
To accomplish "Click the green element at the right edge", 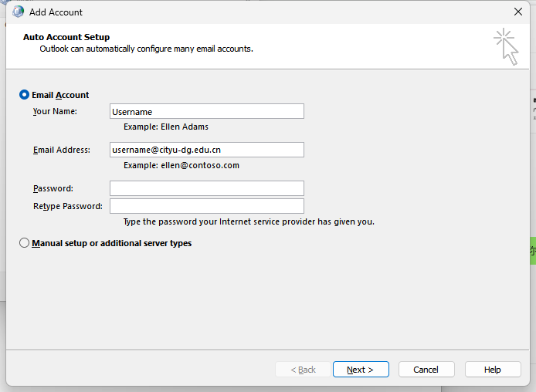I will tap(533, 251).
